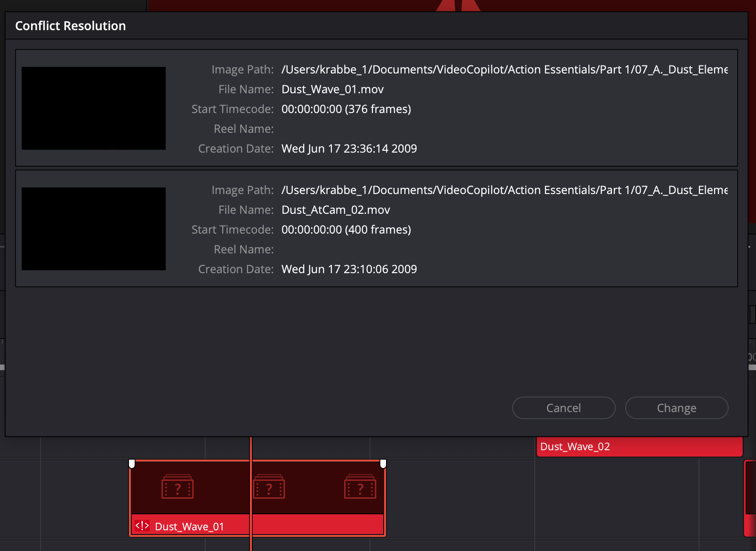Click the Dust_Wave_01 clip name label
The width and height of the screenshot is (756, 551).
click(x=189, y=527)
